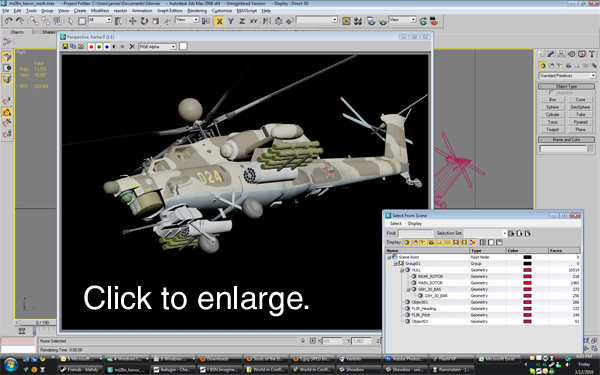This screenshot has height=375, width=600.
Task: Restrict transform to Z axis
Action: tap(242, 21)
